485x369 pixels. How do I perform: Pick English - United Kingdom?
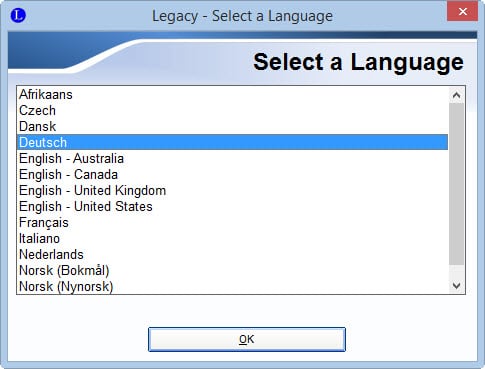pyautogui.click(x=232, y=190)
